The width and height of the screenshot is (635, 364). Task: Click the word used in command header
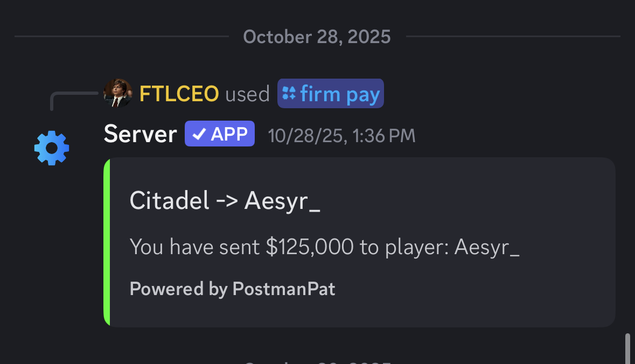click(247, 94)
